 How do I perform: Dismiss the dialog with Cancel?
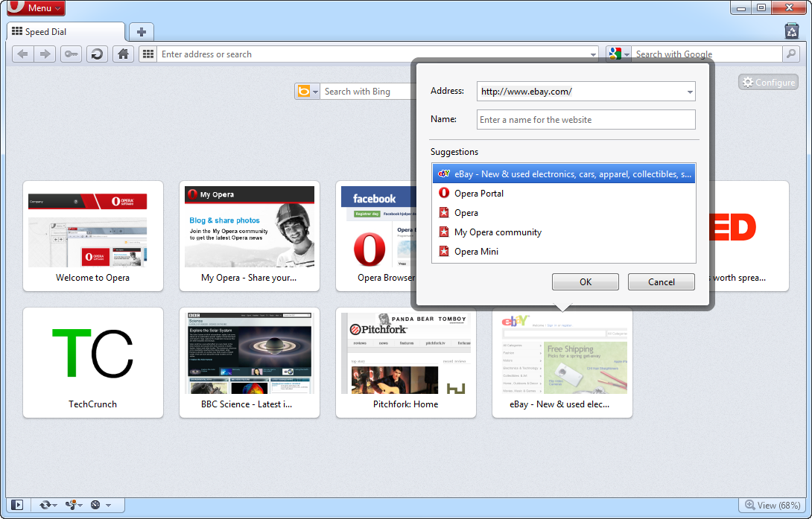tap(662, 282)
